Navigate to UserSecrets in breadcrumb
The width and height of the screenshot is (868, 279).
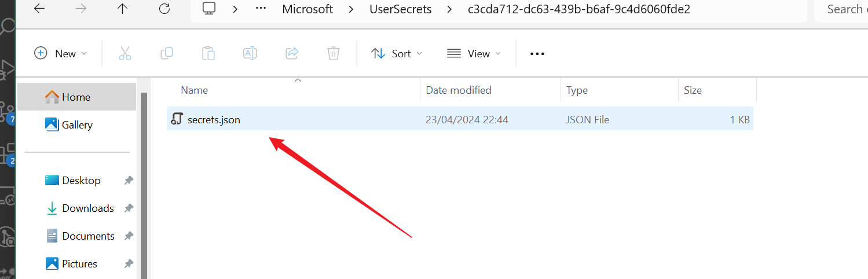(x=401, y=9)
